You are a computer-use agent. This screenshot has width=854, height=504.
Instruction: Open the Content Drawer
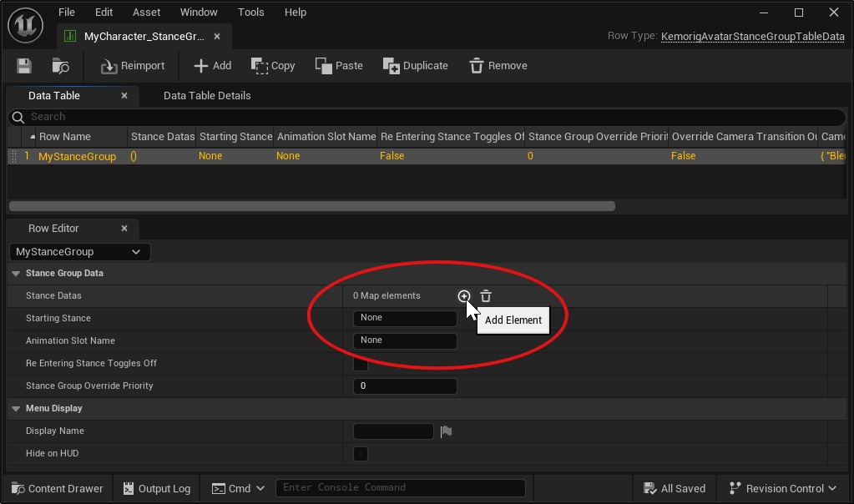click(57, 489)
